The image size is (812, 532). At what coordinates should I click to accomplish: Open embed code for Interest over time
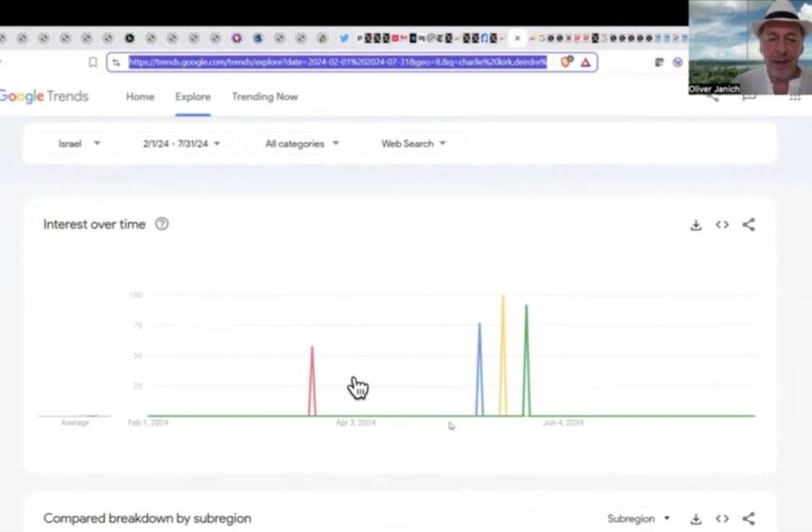click(721, 225)
